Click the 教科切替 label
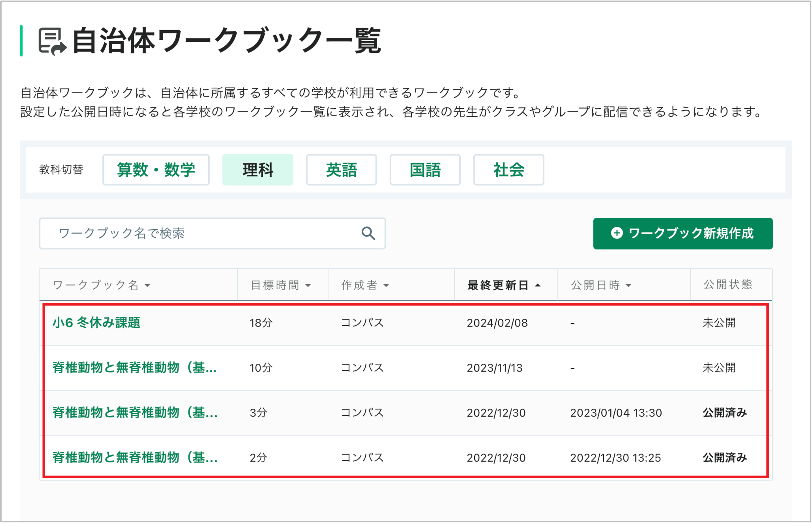This screenshot has width=812, height=523. click(x=61, y=169)
